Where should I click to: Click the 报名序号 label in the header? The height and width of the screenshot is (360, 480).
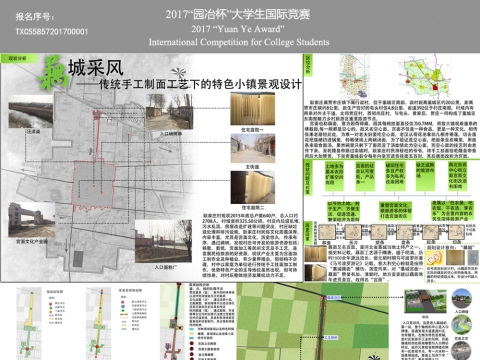pos(35,16)
